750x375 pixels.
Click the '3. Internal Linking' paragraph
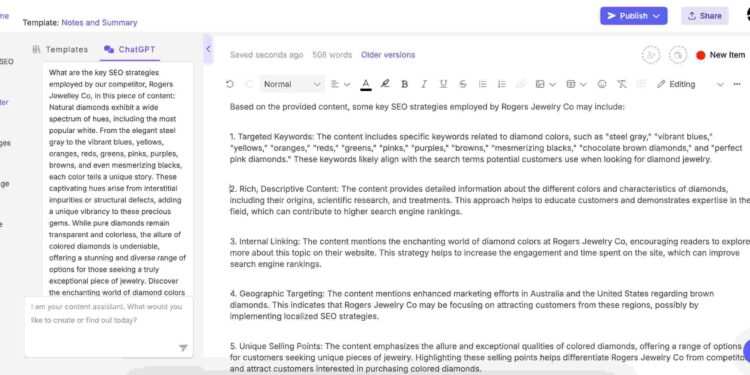coord(490,253)
